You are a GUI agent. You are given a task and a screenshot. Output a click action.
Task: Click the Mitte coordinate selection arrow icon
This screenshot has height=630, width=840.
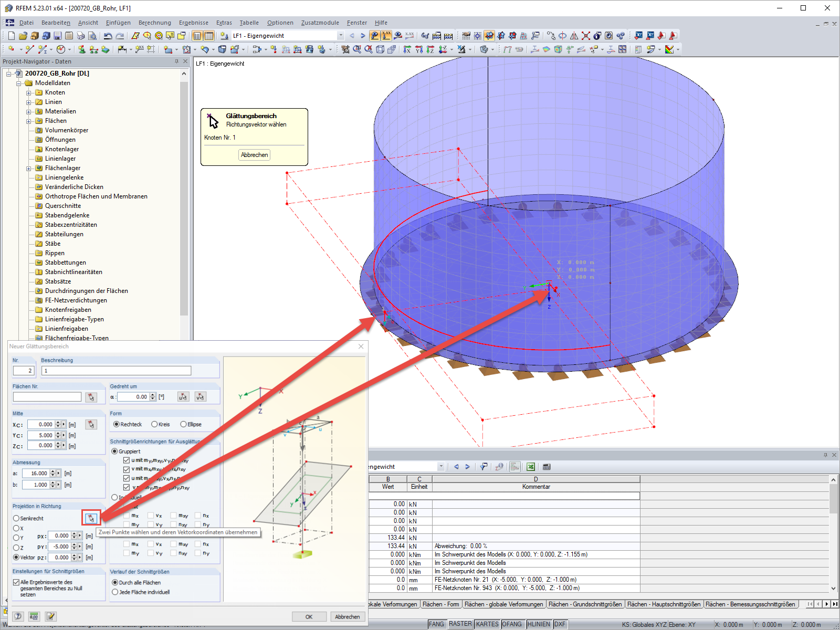[91, 424]
